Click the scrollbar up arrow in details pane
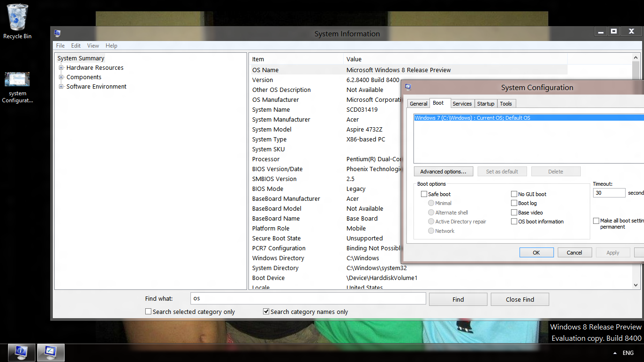Screen dimensions: 644x362 click(636, 57)
